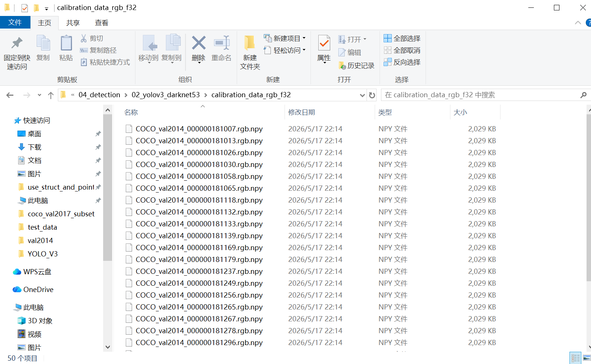Switch to the Share (共享) tab
This screenshot has width=591, height=364.
point(73,23)
